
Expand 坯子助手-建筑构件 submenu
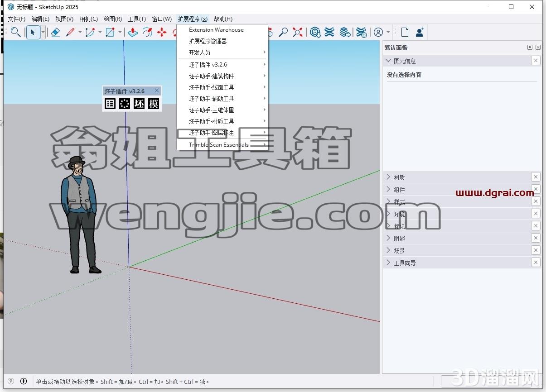(222, 76)
